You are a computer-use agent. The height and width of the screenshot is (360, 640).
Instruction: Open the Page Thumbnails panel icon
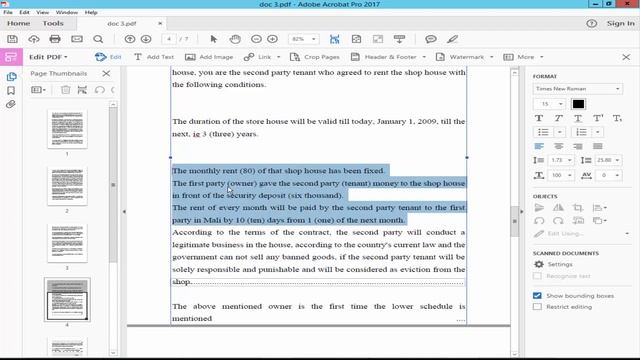(11, 77)
